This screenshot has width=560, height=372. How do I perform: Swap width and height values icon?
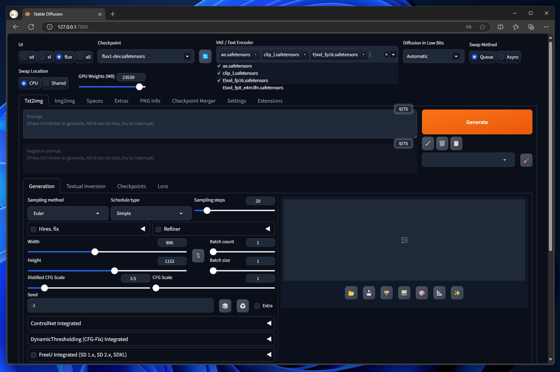pos(198,256)
